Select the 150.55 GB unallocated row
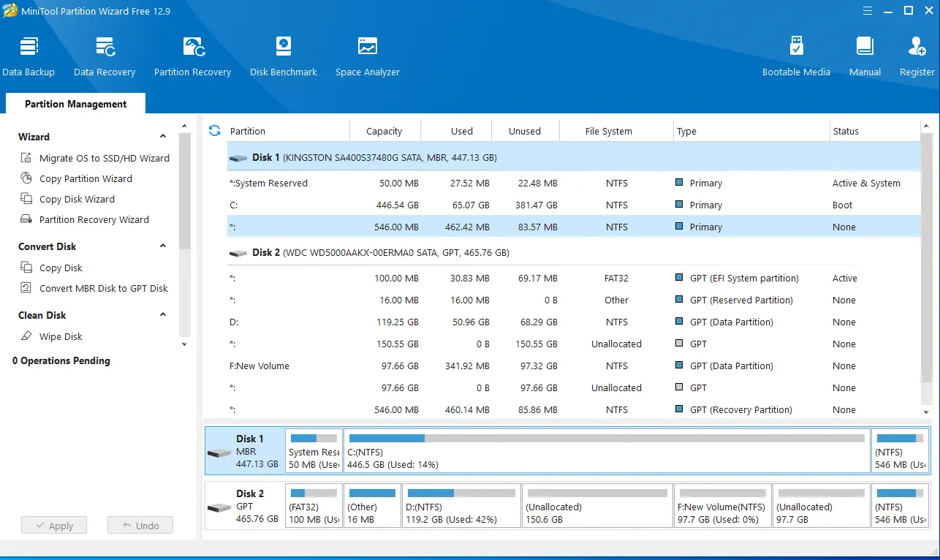The width and height of the screenshot is (940, 560). [x=575, y=344]
